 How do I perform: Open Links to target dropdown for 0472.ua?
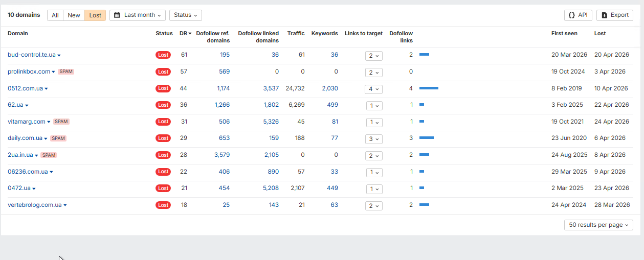[374, 189]
